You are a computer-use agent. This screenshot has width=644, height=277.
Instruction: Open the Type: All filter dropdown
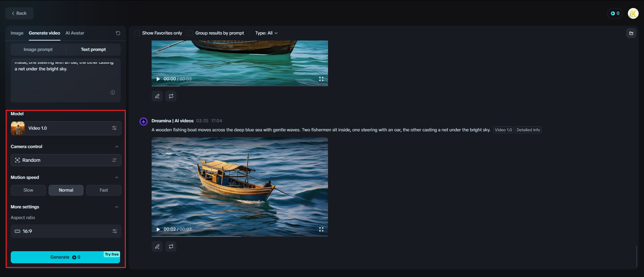point(266,33)
